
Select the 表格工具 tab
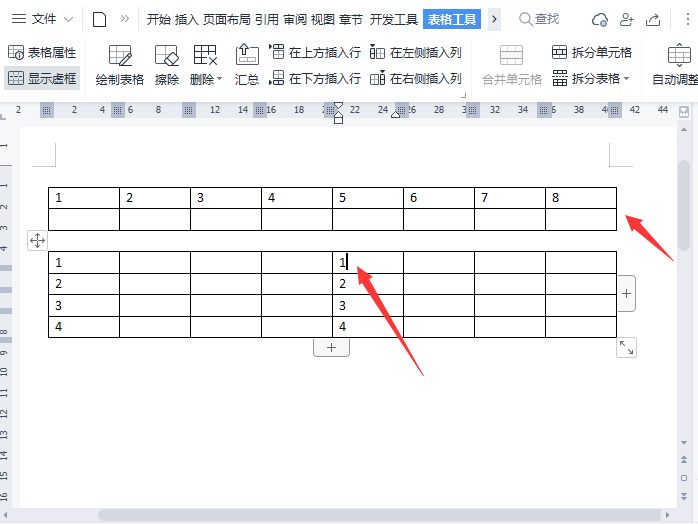click(452, 19)
